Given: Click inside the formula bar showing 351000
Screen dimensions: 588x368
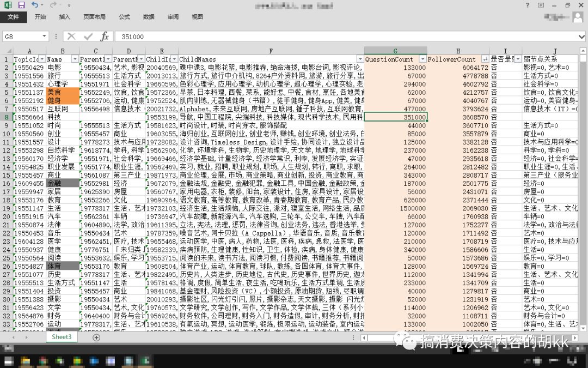Looking at the screenshot, I should 218,37.
